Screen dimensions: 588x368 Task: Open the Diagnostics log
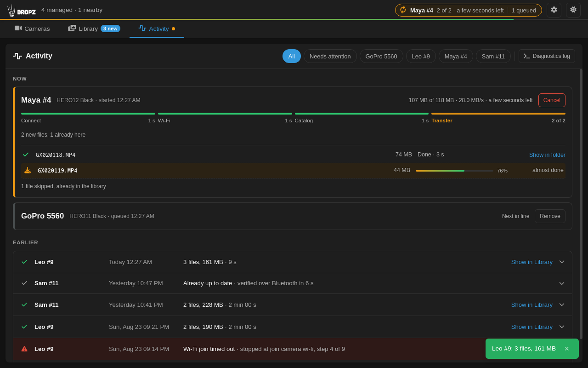pyautogui.click(x=547, y=56)
